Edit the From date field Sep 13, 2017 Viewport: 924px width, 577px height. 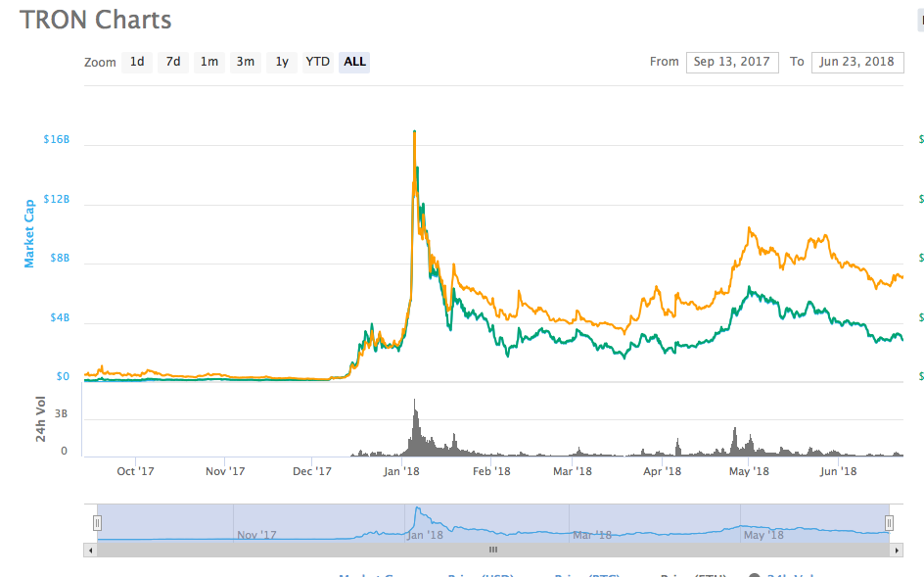coord(732,62)
